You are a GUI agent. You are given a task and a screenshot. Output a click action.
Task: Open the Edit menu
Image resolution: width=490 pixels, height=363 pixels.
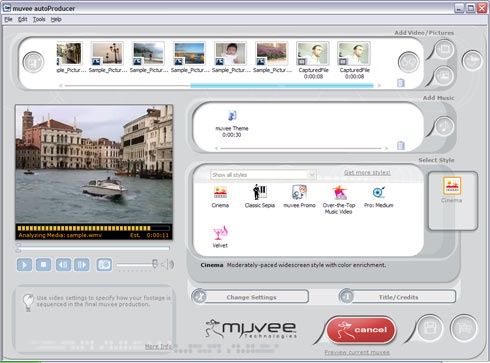[22, 19]
